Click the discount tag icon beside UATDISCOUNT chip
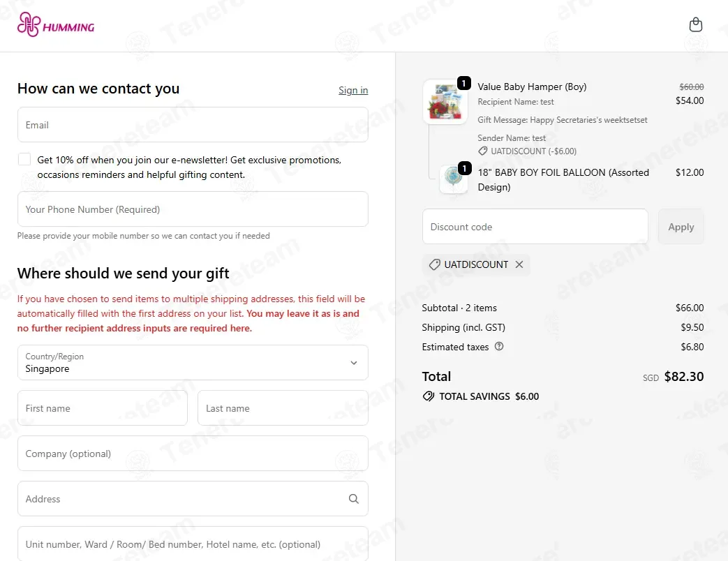Screen dimensions: 728x561 435,264
